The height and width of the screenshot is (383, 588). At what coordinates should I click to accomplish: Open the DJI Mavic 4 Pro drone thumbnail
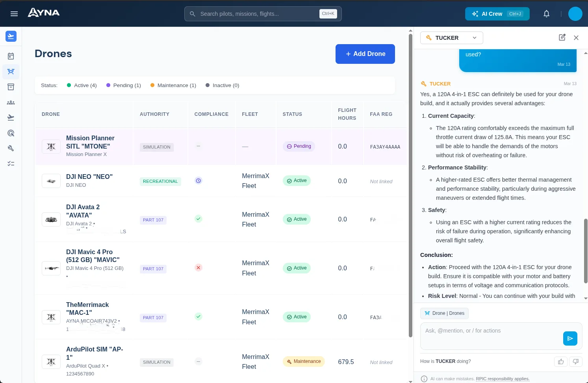(x=51, y=268)
